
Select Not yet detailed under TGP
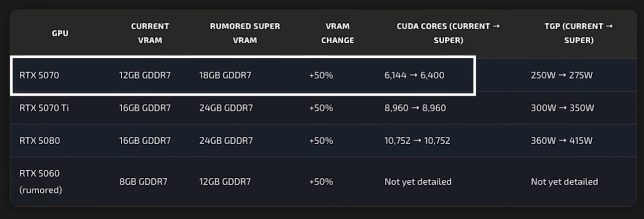point(565,182)
